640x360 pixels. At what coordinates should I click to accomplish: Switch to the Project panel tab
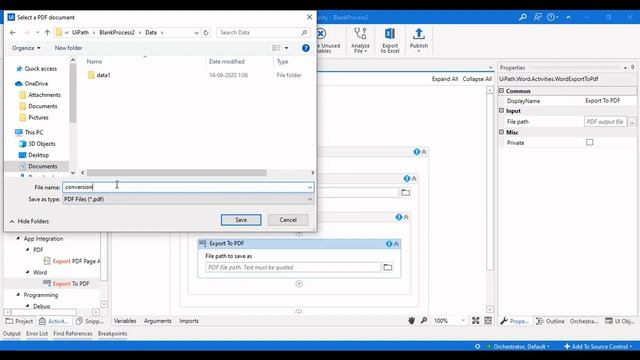19,321
